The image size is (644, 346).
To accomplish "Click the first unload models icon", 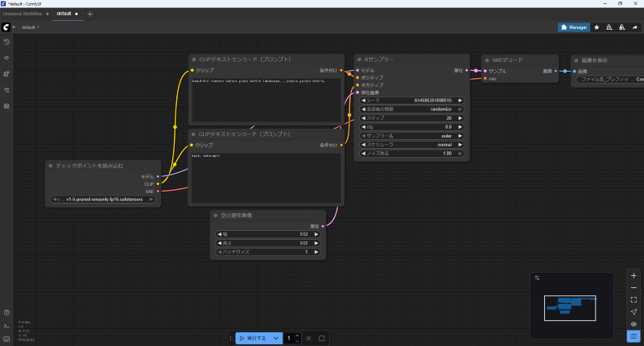I will [609, 27].
